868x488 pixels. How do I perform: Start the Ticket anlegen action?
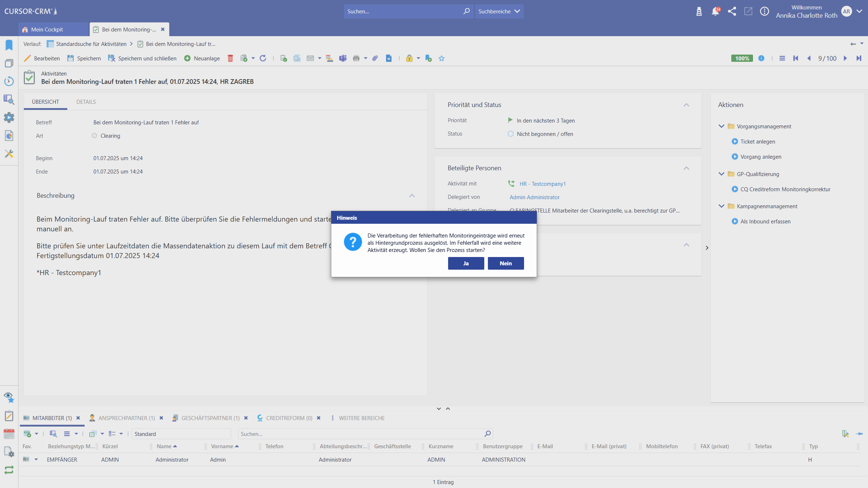[754, 141]
